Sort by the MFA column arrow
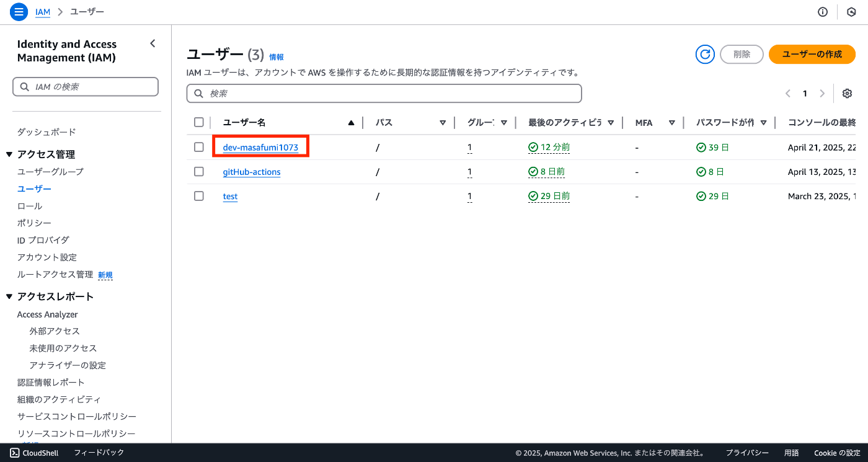Viewport: 868px width, 462px height. coord(671,123)
